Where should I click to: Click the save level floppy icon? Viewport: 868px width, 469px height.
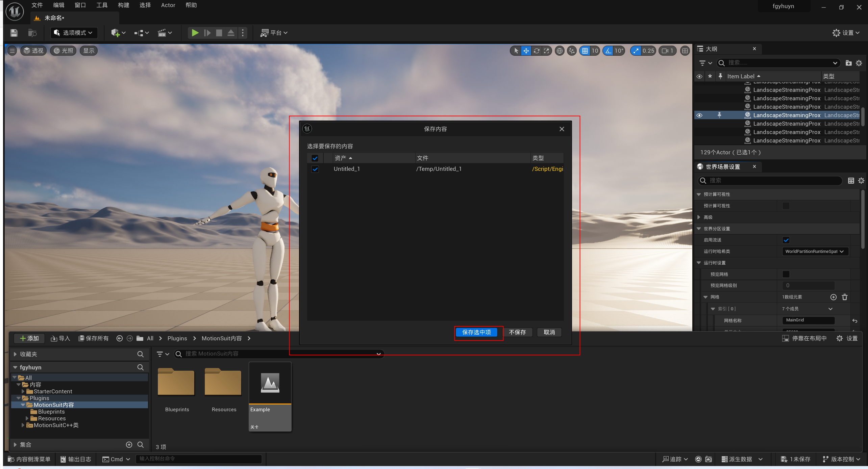(14, 33)
